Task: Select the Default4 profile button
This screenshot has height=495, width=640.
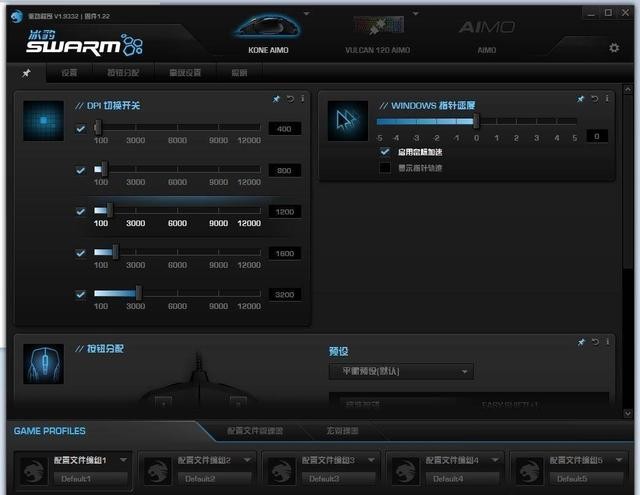Action: pyautogui.click(x=462, y=479)
